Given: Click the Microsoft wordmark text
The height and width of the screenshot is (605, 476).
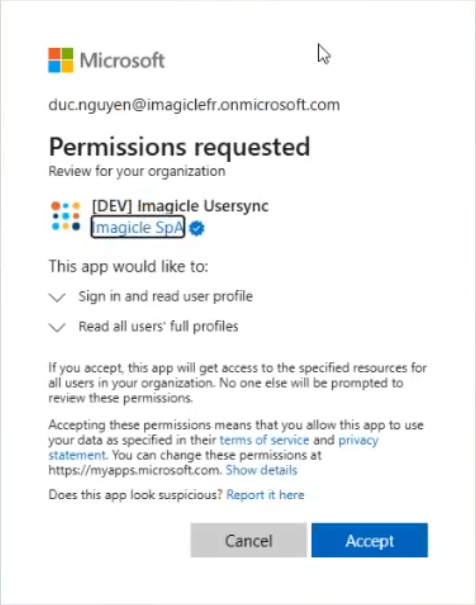Looking at the screenshot, I should tap(122, 60).
